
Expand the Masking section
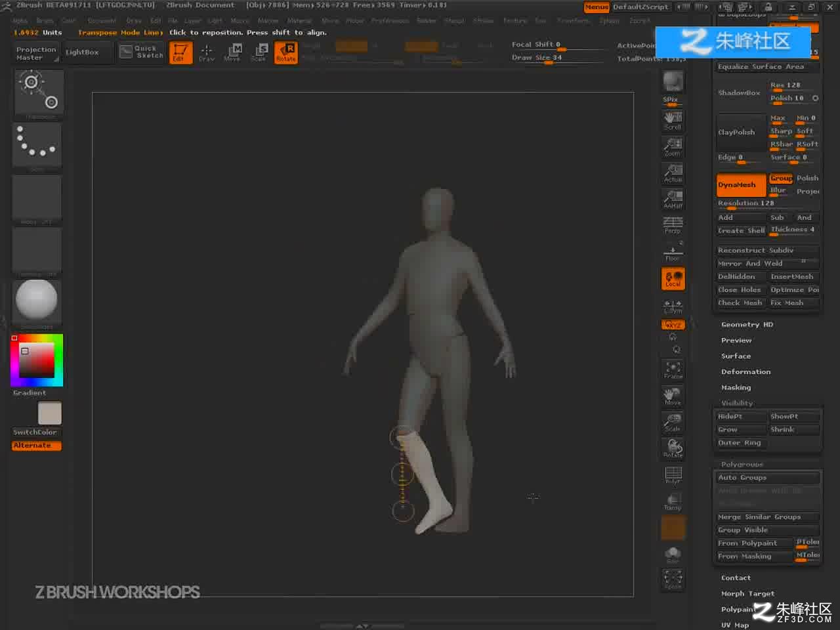(736, 388)
